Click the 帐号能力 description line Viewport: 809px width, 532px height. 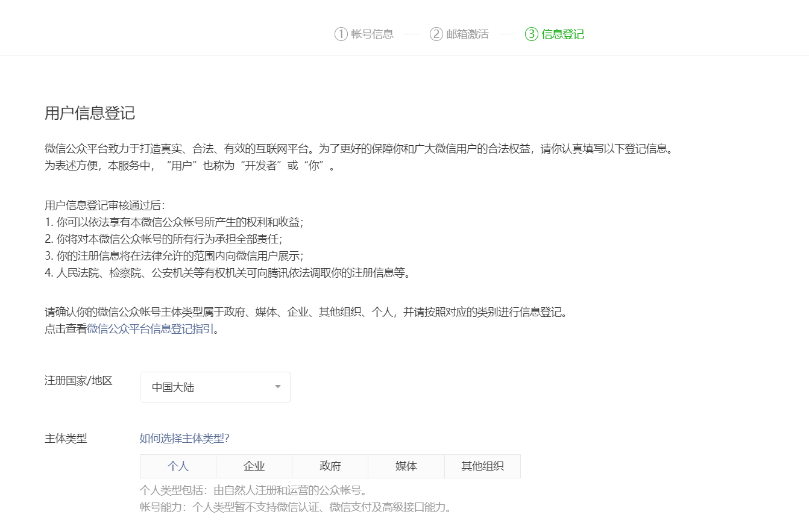(x=295, y=507)
